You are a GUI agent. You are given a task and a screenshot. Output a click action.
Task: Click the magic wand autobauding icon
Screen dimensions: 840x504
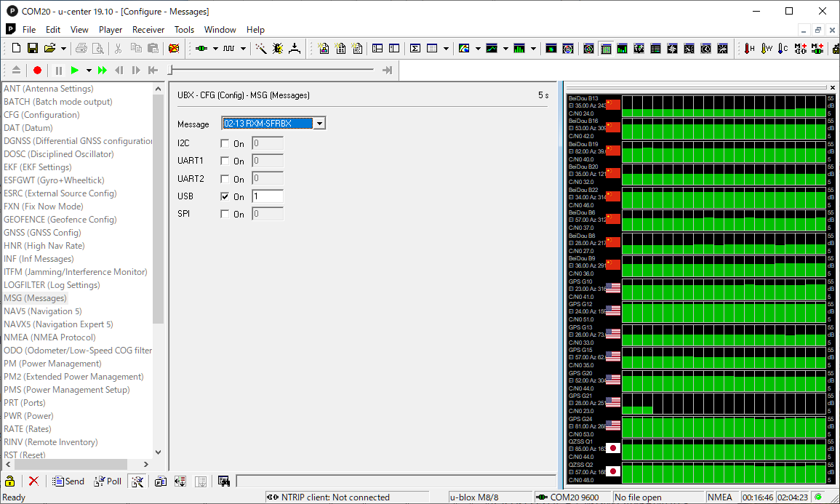[x=261, y=48]
